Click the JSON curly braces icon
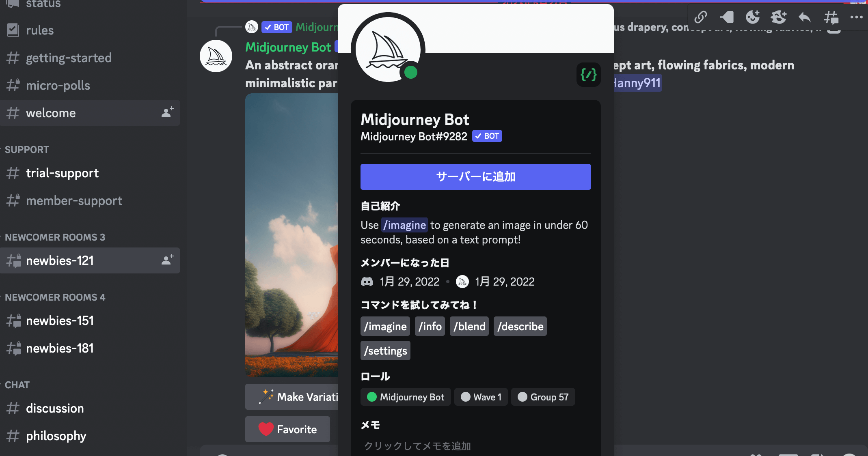This screenshot has width=868, height=456. [587, 75]
